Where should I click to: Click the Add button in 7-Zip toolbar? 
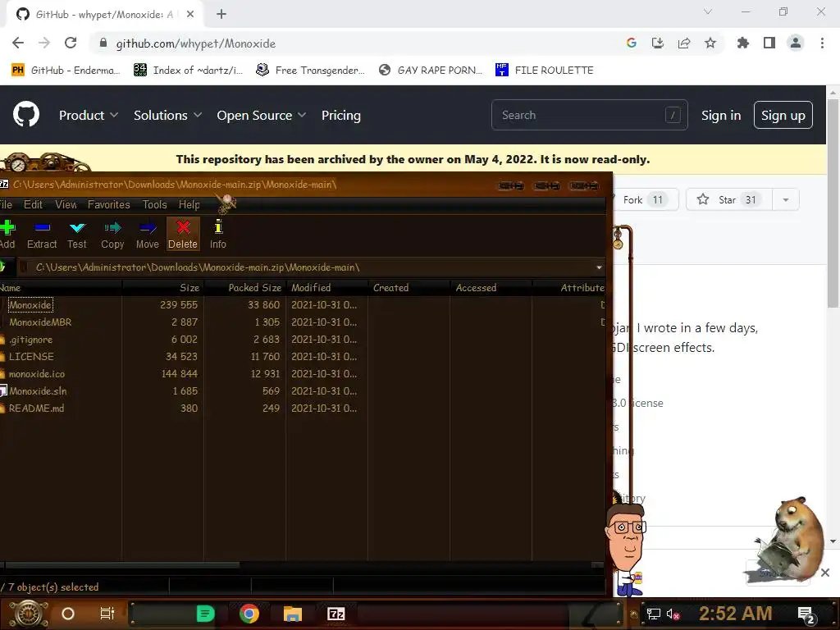7,235
